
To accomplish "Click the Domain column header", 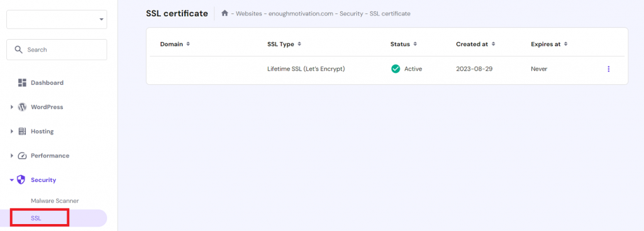I will 171,44.
